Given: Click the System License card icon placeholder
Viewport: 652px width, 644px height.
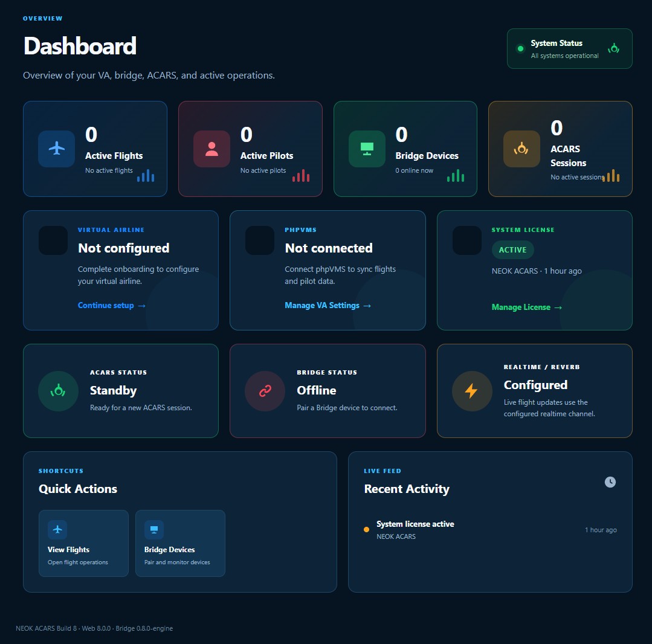Looking at the screenshot, I should point(467,240).
